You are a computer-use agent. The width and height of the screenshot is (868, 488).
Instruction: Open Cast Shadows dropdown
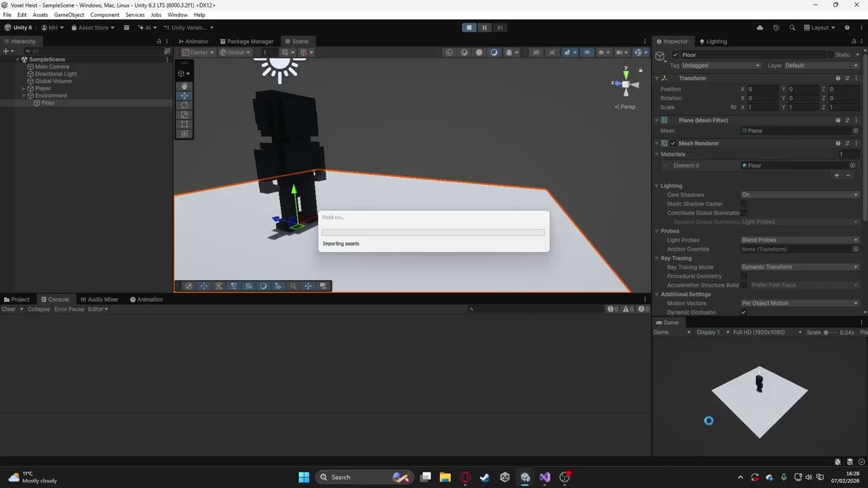800,195
